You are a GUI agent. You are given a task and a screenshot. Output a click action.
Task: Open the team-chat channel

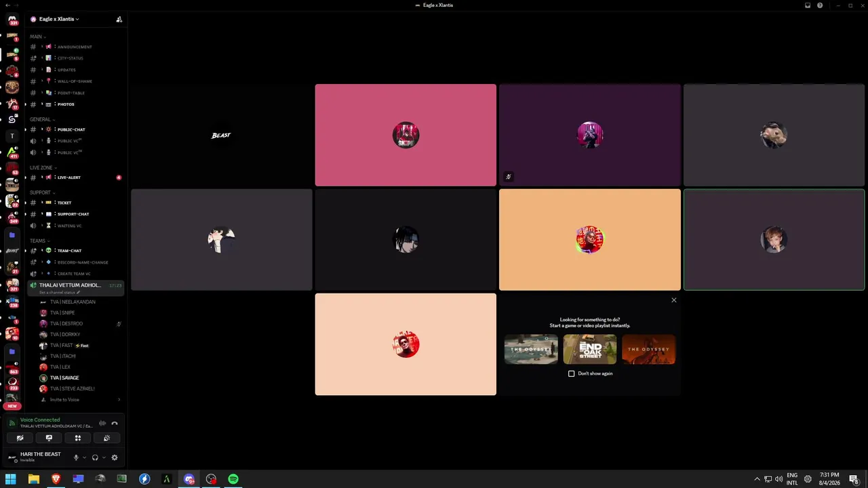point(75,251)
